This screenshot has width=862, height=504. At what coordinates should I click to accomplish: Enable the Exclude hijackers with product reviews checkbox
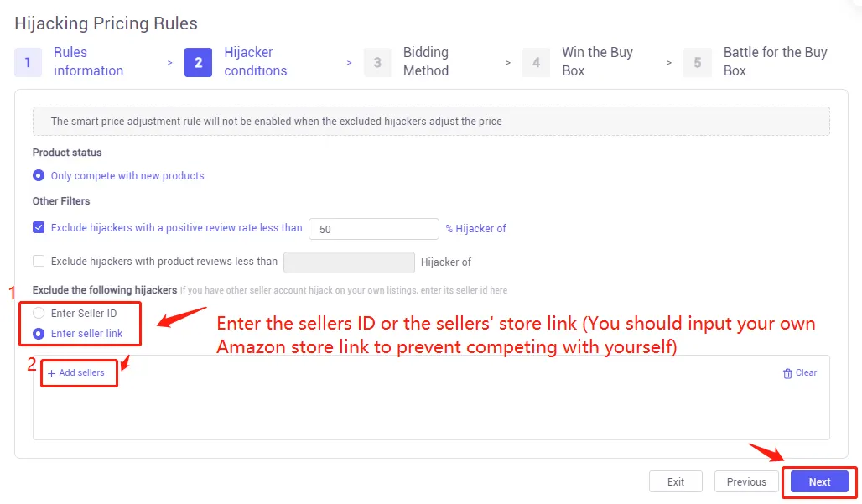(x=38, y=261)
